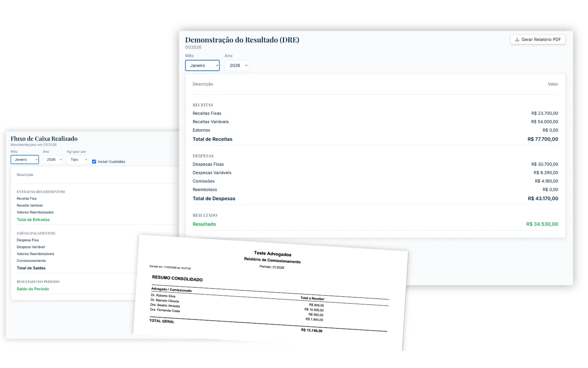
Task: Uncheck the Incluir Custódias checkbox
Action: coord(94,162)
